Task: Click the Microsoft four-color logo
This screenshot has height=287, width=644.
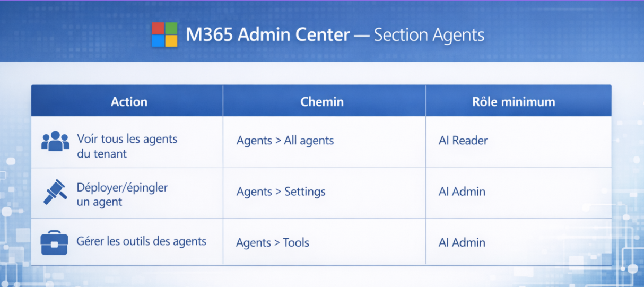Action: 164,35
